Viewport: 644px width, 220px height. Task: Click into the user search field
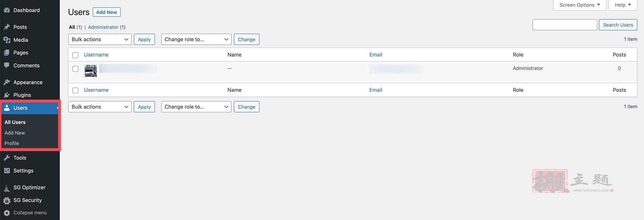pyautogui.click(x=565, y=25)
